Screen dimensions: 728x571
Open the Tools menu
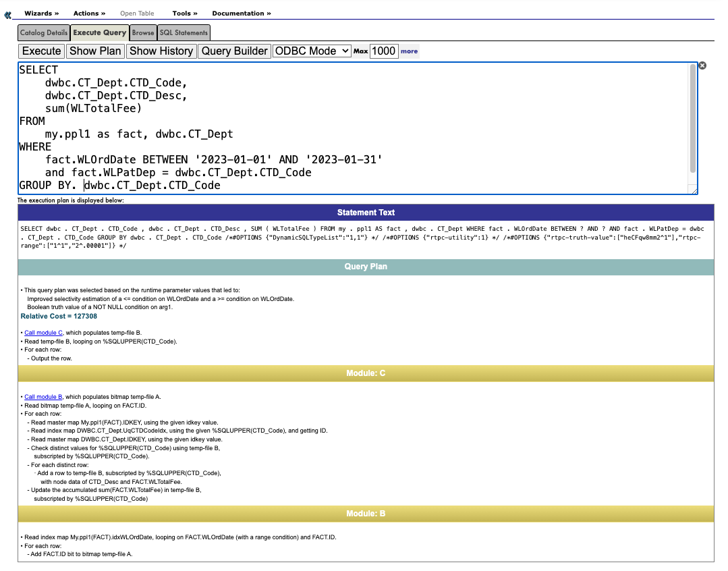pos(185,13)
